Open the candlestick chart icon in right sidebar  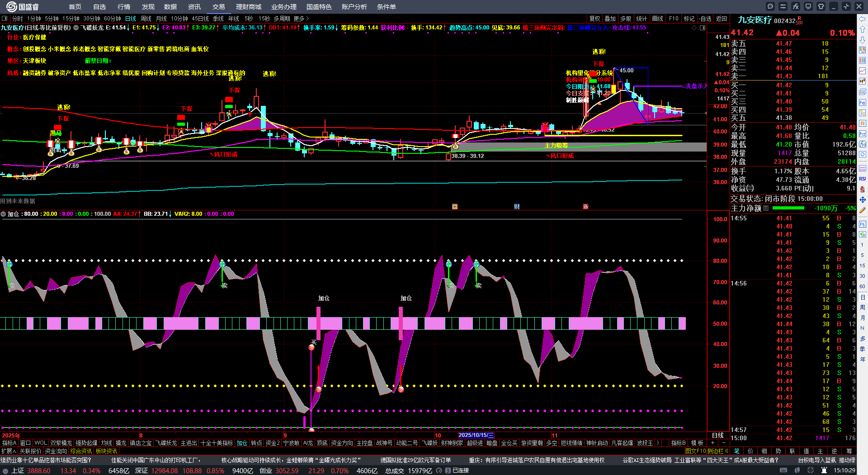point(863,81)
